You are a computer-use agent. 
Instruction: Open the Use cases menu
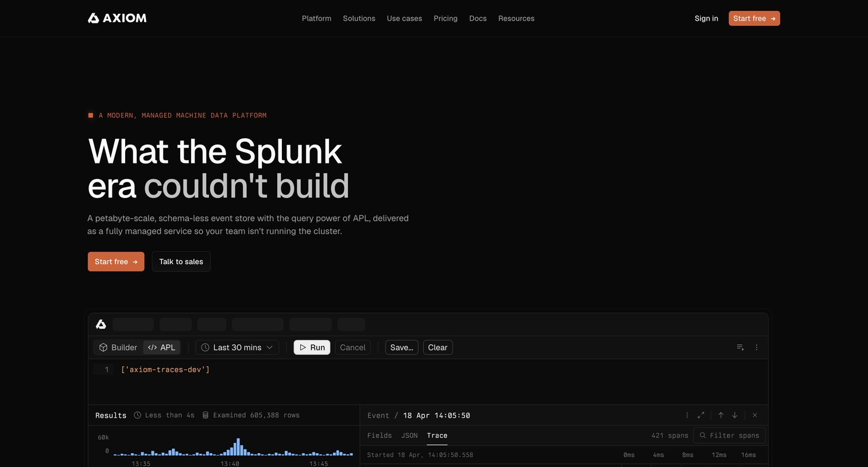pyautogui.click(x=404, y=18)
